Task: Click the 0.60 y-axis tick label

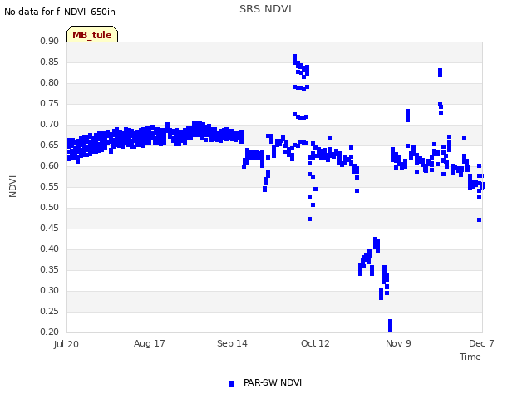Action: click(49, 165)
